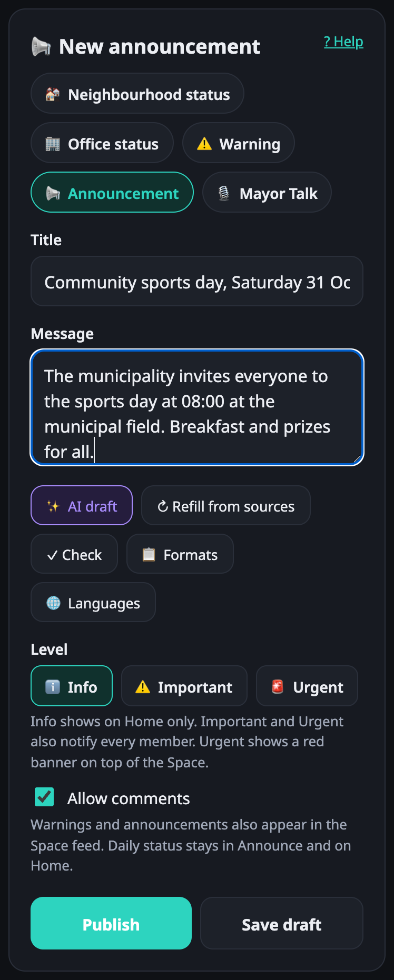Choose the Announcement type chip
Screen dimensions: 394x980
pos(112,192)
